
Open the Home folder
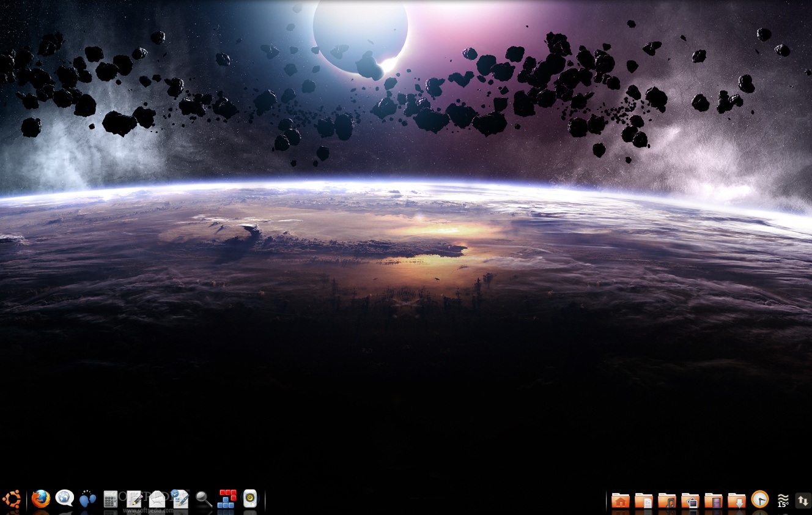pos(621,500)
